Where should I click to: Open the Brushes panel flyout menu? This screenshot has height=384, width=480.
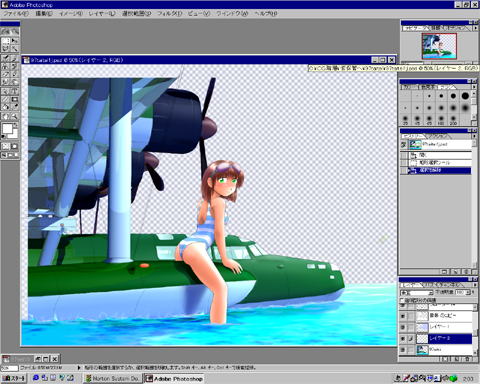[x=474, y=87]
